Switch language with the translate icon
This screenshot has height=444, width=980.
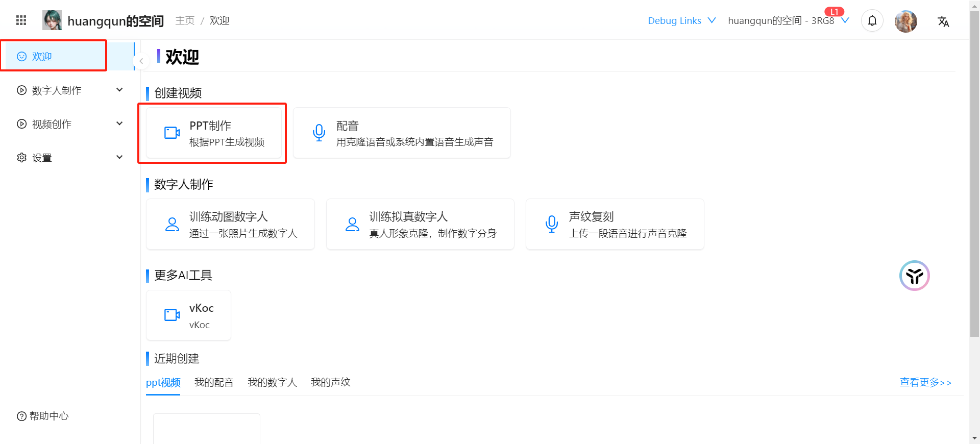(943, 21)
